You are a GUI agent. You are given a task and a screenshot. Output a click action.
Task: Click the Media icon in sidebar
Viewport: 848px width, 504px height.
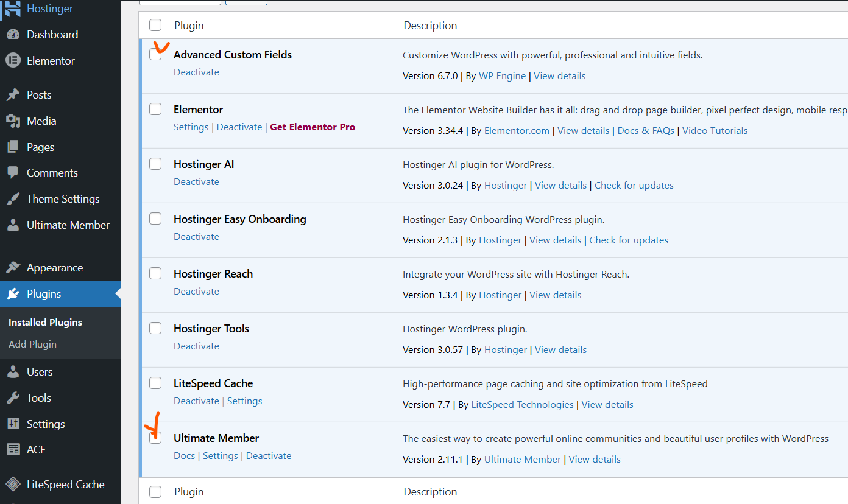(x=13, y=121)
